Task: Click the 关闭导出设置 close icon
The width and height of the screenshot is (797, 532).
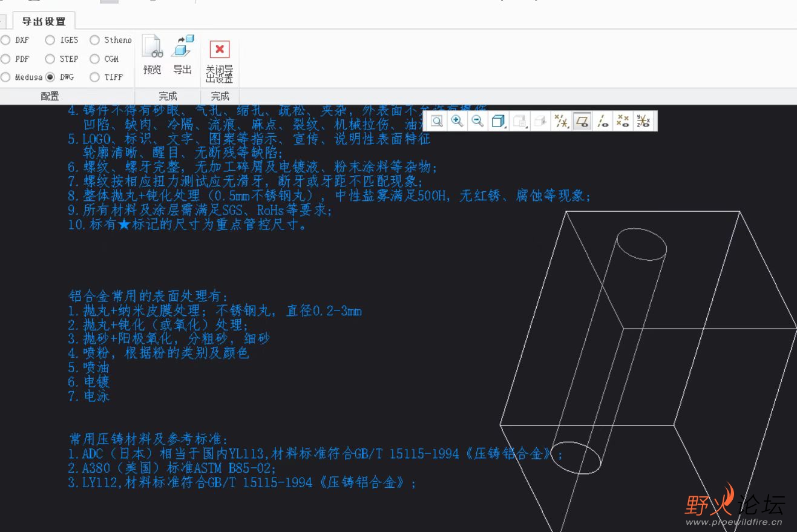Action: point(219,50)
